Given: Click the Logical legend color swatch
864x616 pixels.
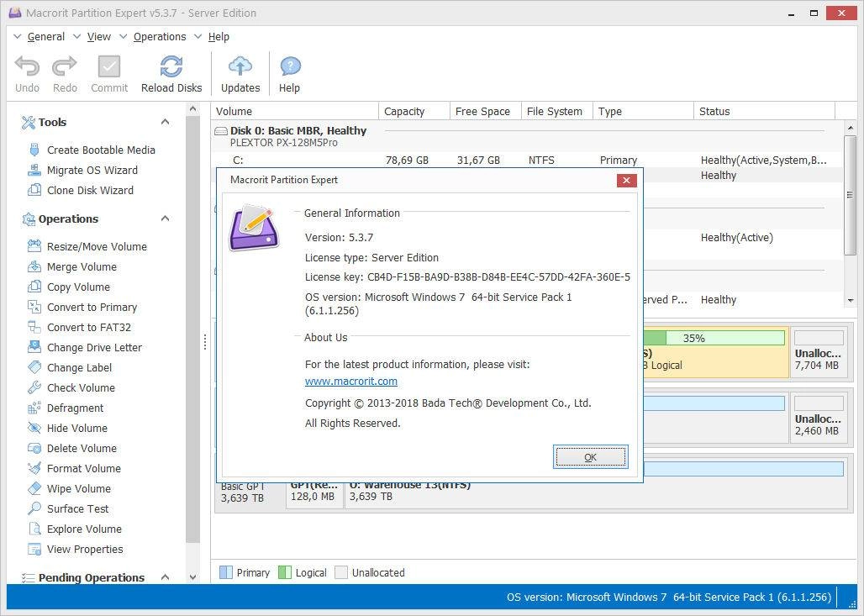Looking at the screenshot, I should [285, 572].
